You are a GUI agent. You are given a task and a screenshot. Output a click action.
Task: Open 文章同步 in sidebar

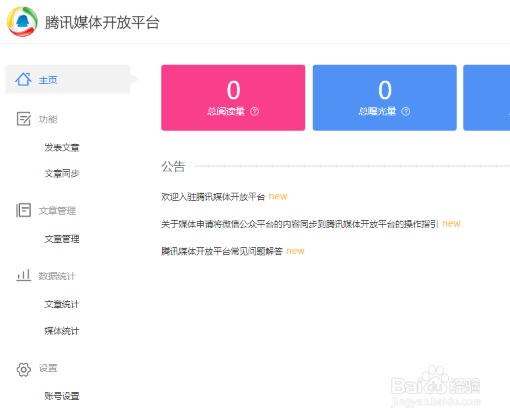coord(62,174)
